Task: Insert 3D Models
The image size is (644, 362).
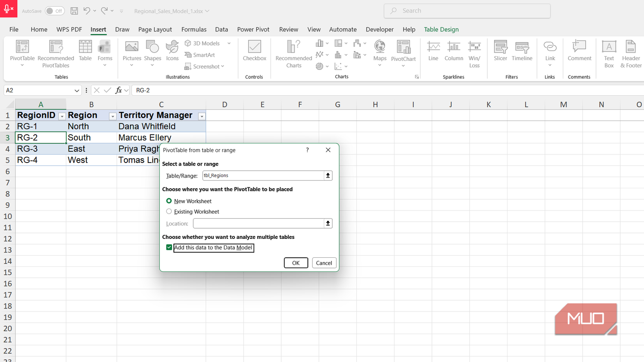Action: [202, 43]
